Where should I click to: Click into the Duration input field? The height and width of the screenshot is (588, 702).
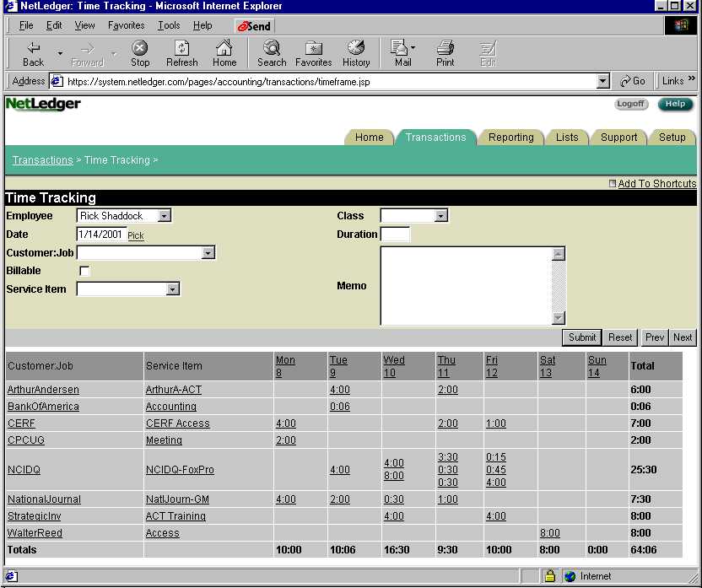pyautogui.click(x=395, y=235)
